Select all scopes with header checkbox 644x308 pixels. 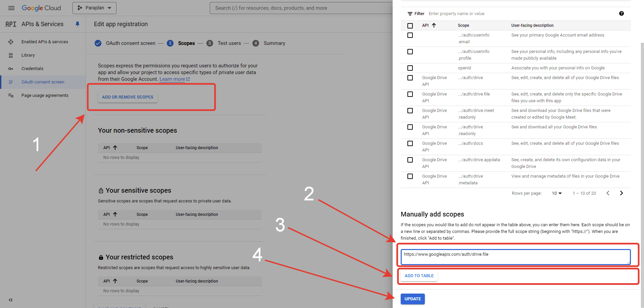[410, 26]
